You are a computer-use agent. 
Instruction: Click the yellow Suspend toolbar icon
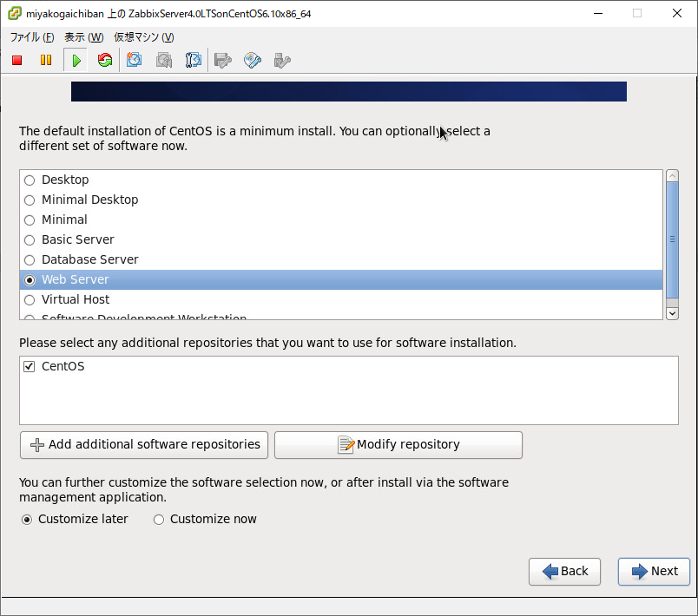[x=46, y=60]
